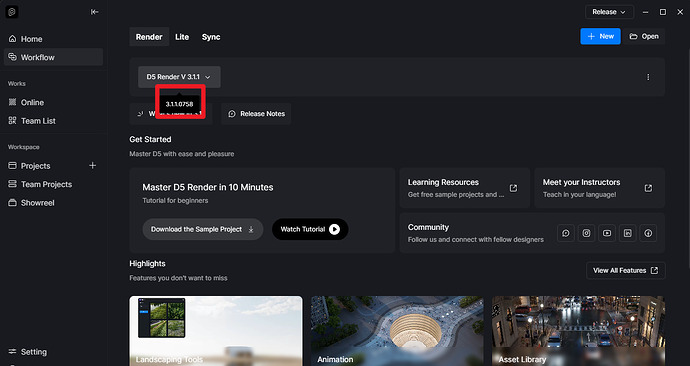Open the three-dot more options menu
Image resolution: width=690 pixels, height=366 pixels.
pos(648,77)
